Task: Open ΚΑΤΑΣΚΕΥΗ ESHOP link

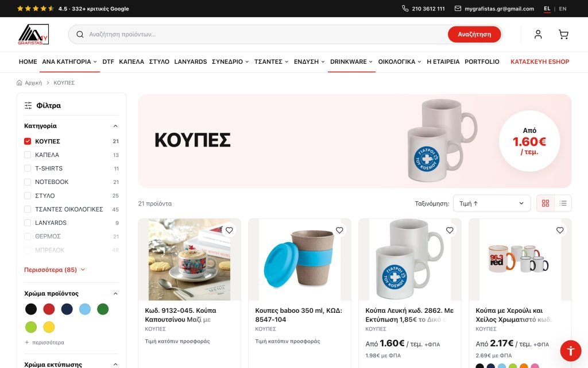Action: 540,62
